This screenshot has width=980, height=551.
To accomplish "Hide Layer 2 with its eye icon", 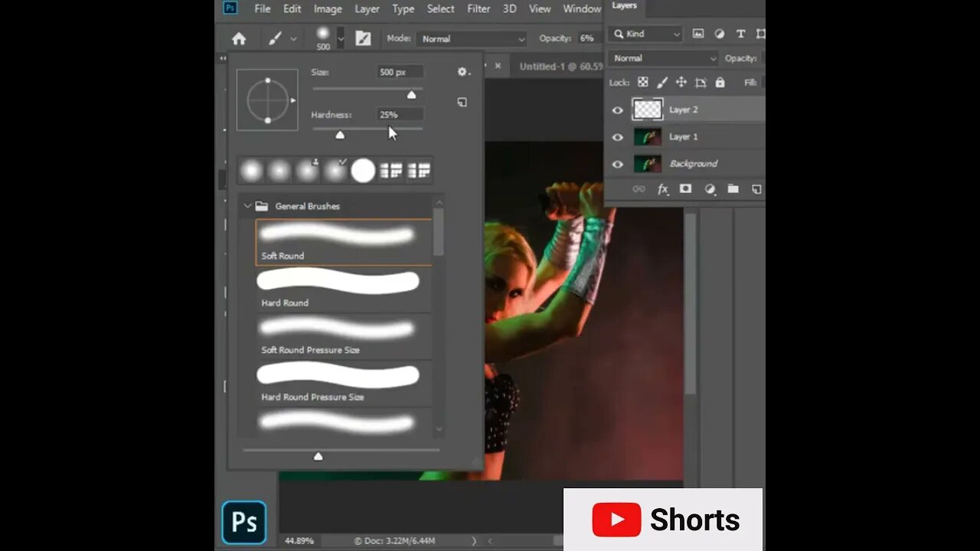I will pyautogui.click(x=618, y=110).
